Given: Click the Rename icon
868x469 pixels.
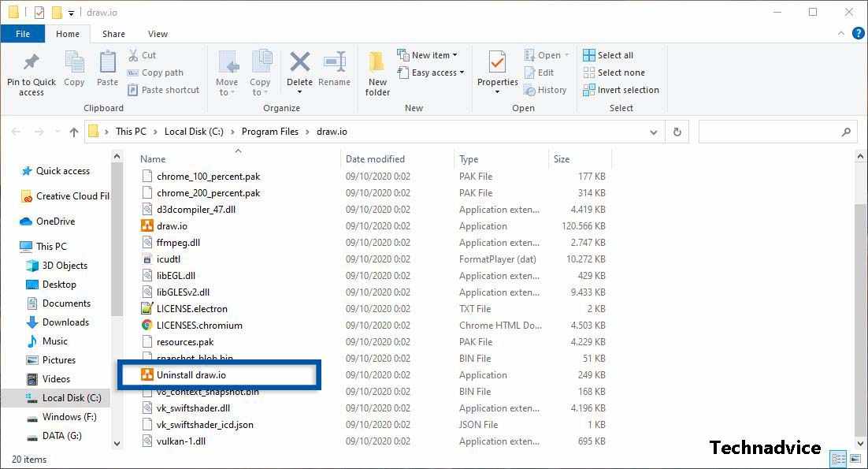Looking at the screenshot, I should pyautogui.click(x=334, y=61).
